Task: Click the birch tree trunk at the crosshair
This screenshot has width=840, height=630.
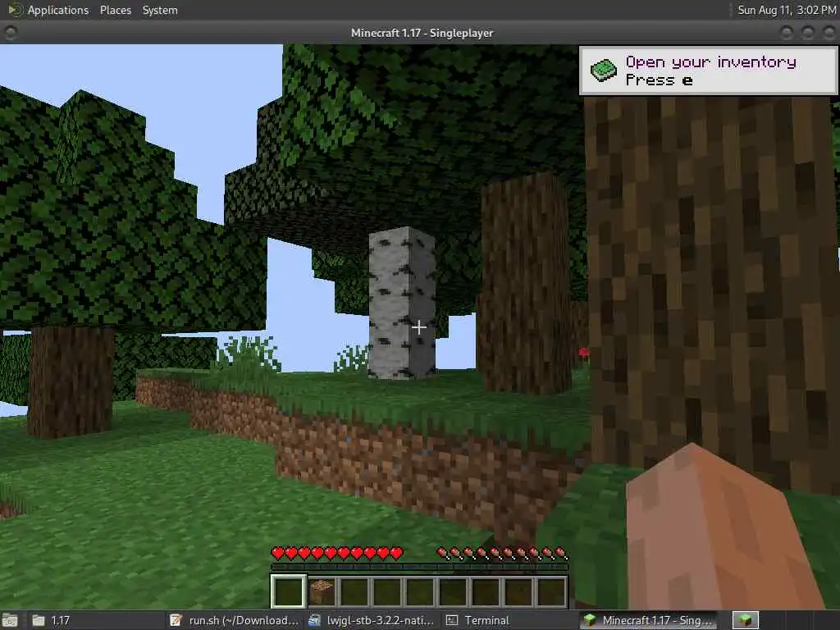Action: [402, 303]
